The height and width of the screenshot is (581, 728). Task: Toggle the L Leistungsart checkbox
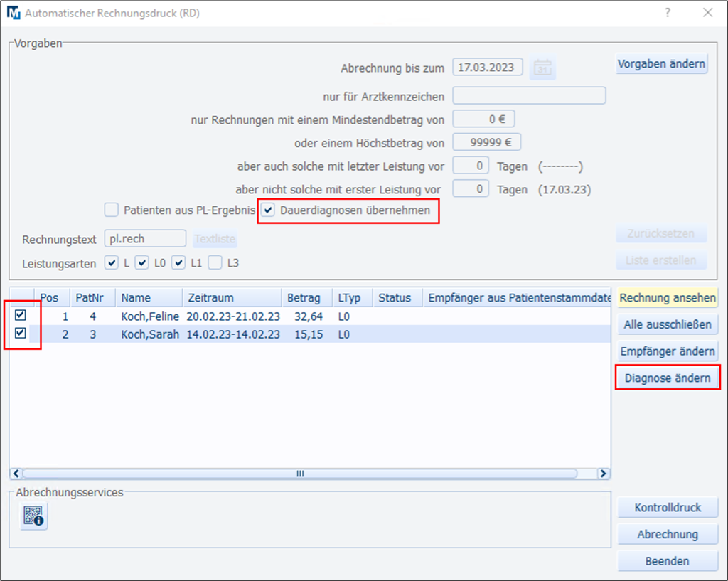pyautogui.click(x=112, y=263)
